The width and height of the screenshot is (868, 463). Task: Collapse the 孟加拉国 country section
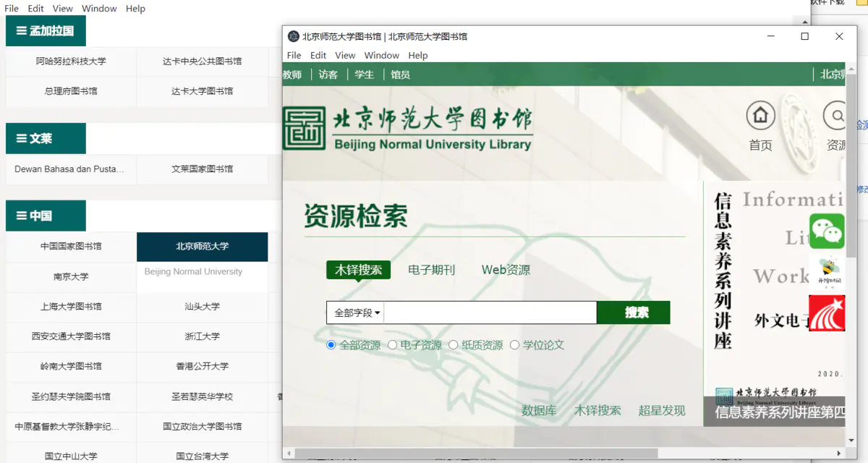(46, 31)
